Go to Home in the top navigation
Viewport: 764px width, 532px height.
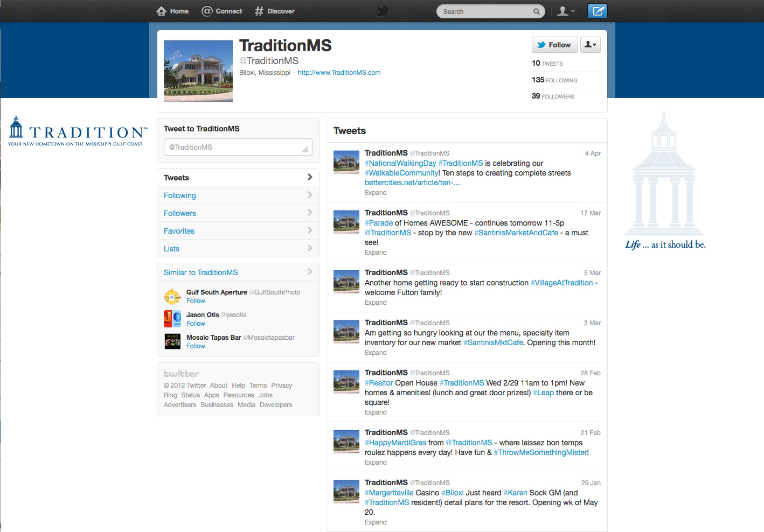[172, 11]
